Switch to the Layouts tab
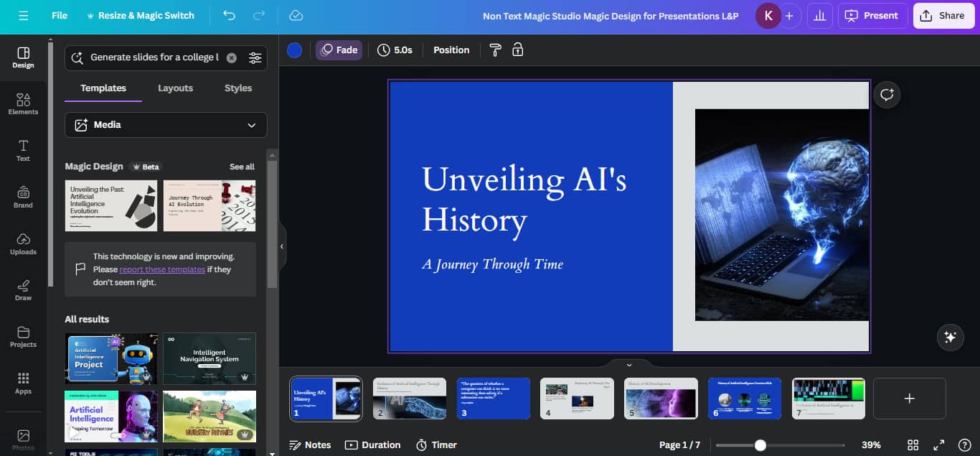980x456 pixels. (175, 88)
